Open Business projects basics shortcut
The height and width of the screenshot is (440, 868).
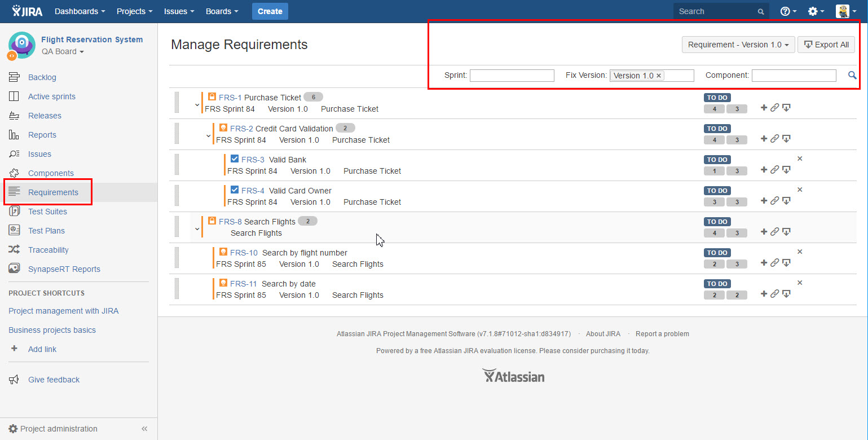point(52,330)
